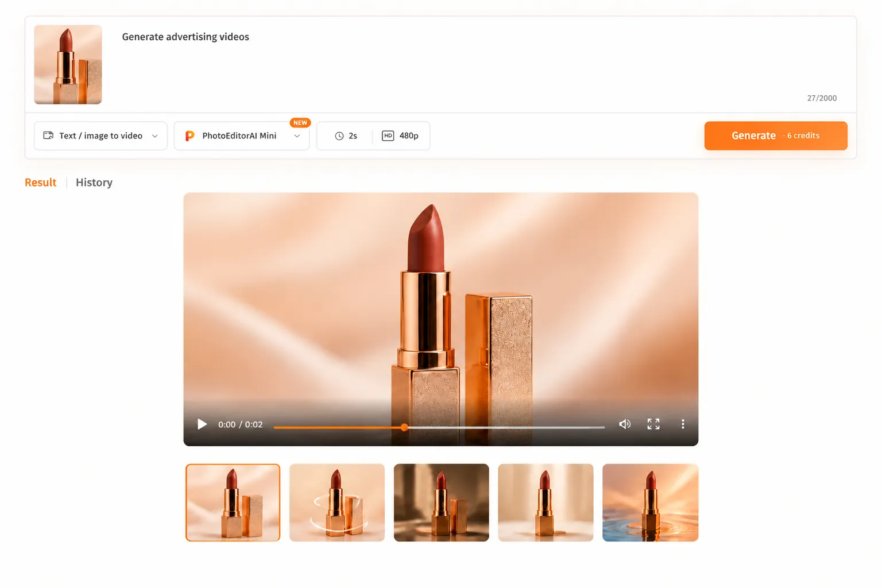
Task: Switch to the History tab
Action: pos(94,183)
